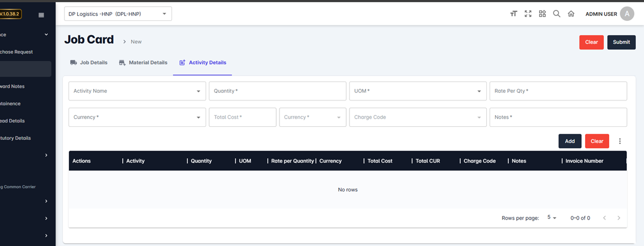Open the Charge Code dropdown

[x=417, y=117]
